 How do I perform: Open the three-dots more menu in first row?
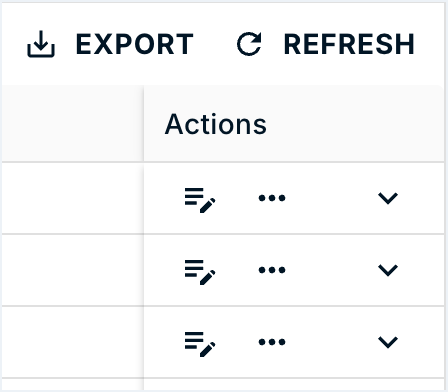tap(272, 198)
